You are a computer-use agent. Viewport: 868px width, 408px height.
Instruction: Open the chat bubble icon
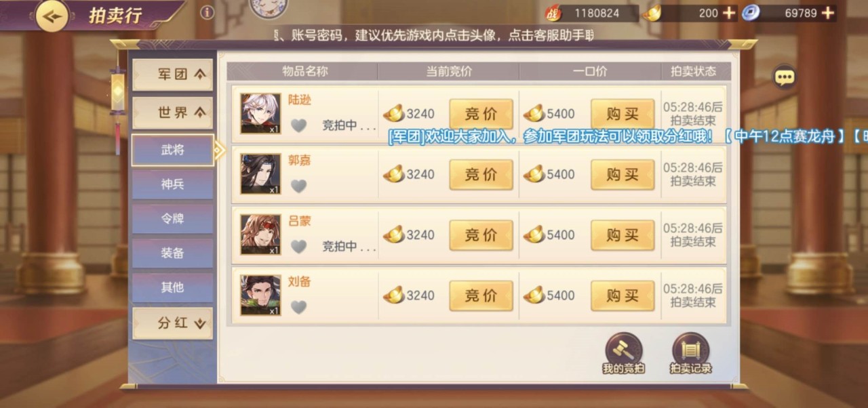[785, 77]
